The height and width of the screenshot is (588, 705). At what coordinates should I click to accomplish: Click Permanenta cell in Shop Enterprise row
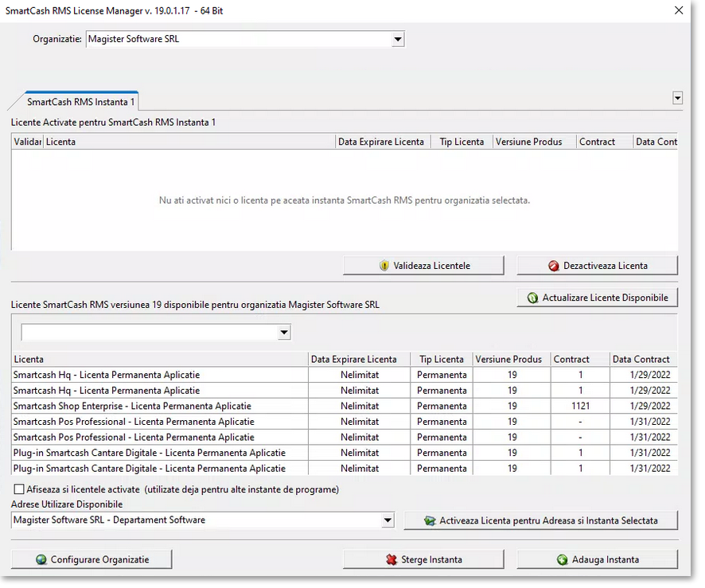click(442, 407)
